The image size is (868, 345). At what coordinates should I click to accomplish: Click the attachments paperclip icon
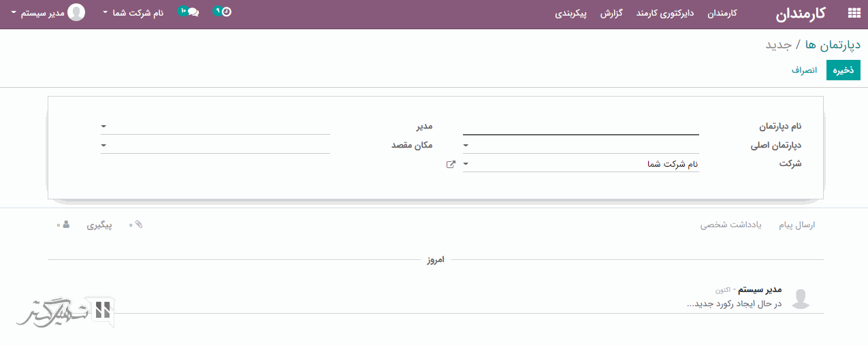tap(139, 225)
